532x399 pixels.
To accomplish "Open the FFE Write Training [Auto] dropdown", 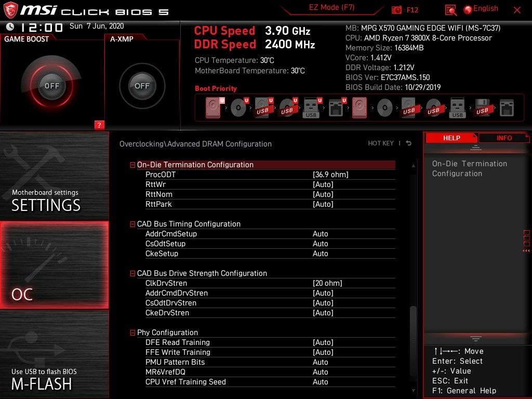I will [x=323, y=352].
